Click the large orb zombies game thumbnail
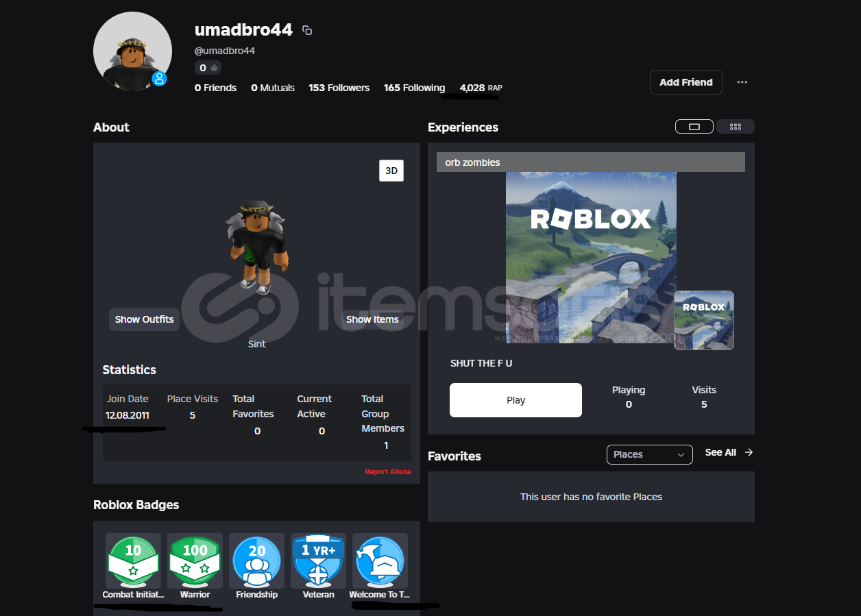The image size is (861, 616). click(591, 258)
